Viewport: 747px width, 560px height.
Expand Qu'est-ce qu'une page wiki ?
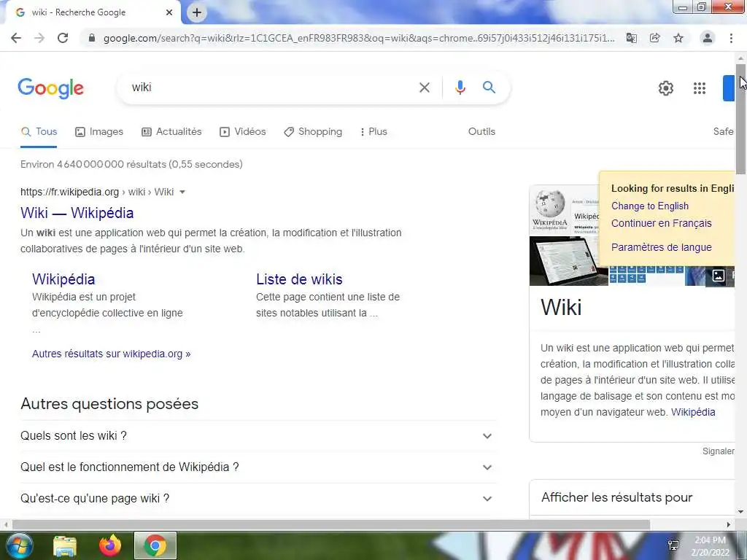[x=259, y=499]
